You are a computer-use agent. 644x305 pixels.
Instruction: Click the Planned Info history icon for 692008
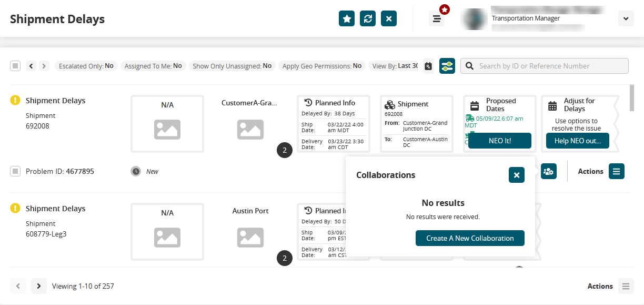(x=309, y=103)
